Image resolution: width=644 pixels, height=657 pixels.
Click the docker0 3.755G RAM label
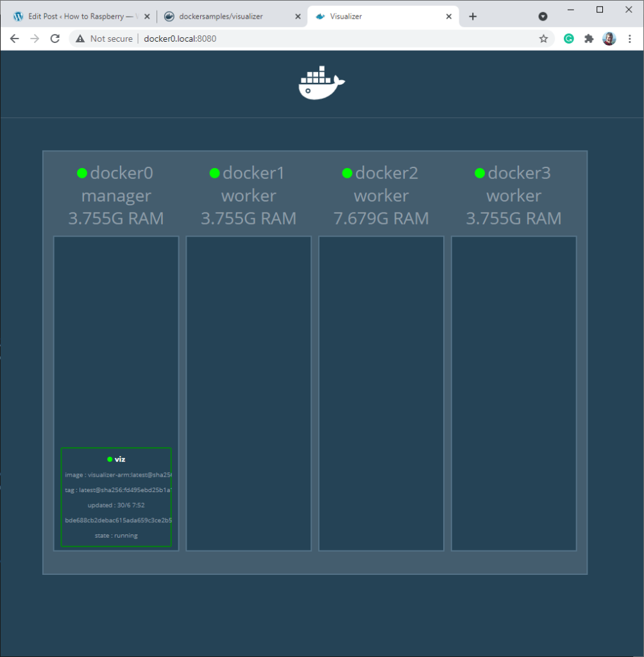point(116,218)
